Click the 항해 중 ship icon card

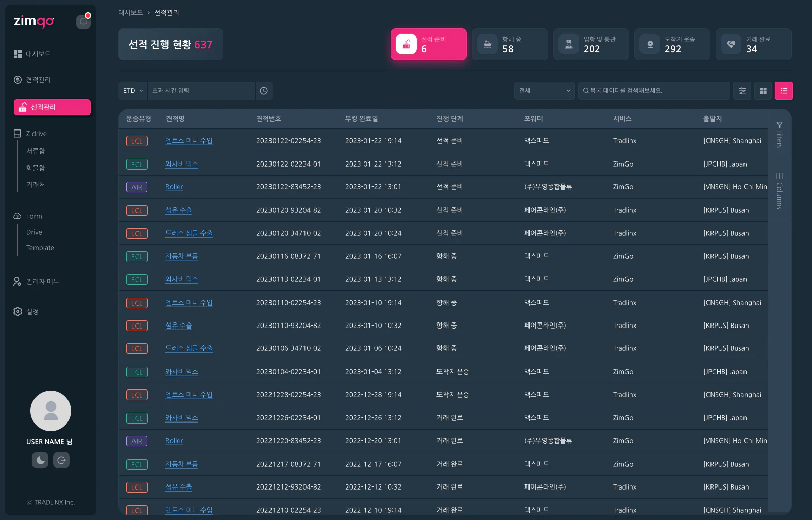pos(487,44)
